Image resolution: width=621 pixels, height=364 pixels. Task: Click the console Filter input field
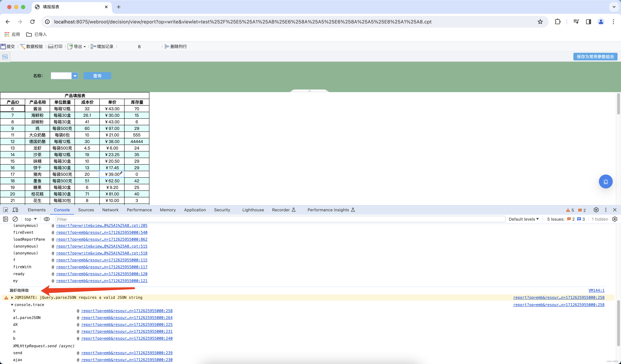(280, 219)
